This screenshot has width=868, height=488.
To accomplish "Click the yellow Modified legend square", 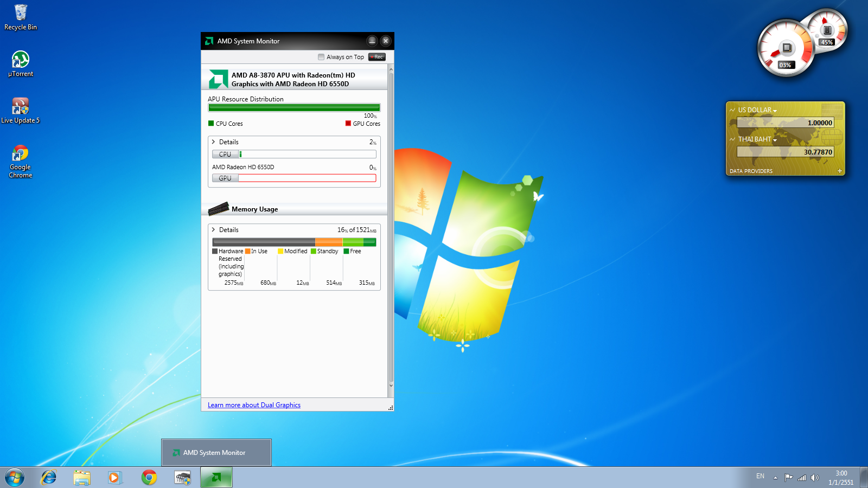I will (x=280, y=251).
